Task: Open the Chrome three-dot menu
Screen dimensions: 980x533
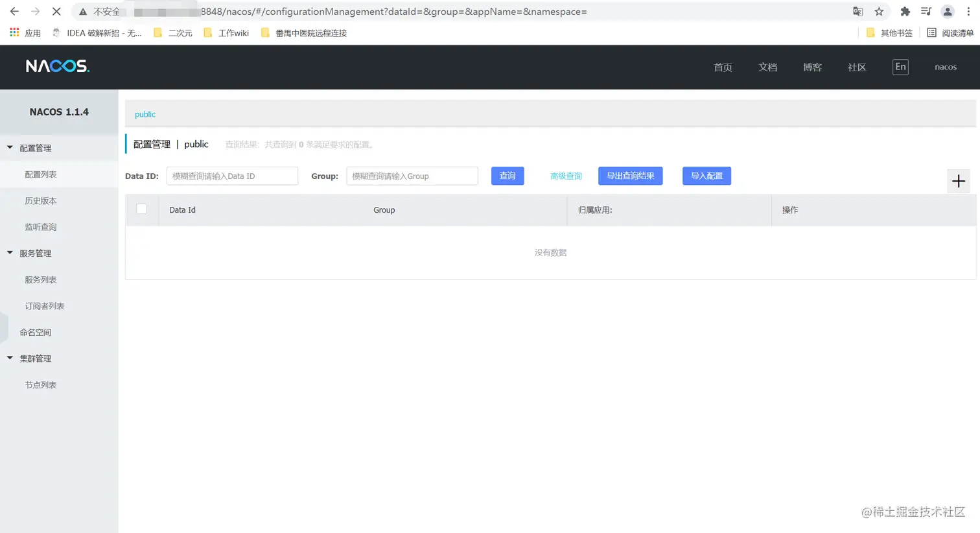Action: 968,12
